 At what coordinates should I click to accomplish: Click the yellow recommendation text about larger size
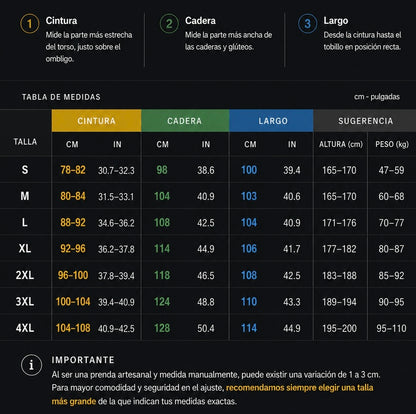(212, 394)
